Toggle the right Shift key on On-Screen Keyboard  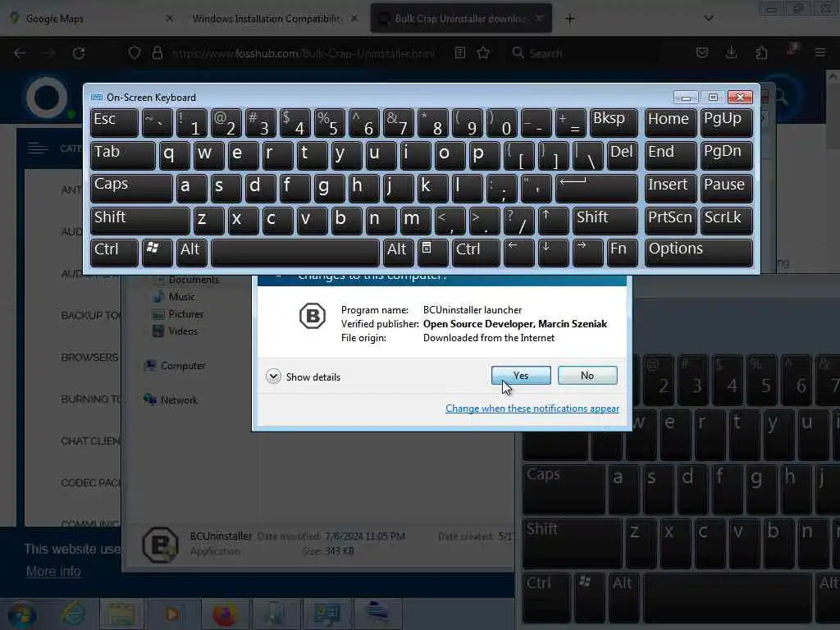point(605,221)
